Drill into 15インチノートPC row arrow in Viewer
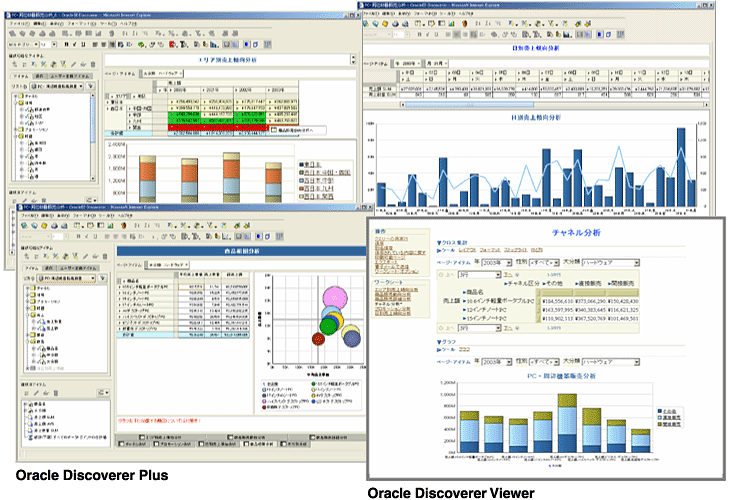This screenshot has height=500, width=730. pyautogui.click(x=464, y=318)
